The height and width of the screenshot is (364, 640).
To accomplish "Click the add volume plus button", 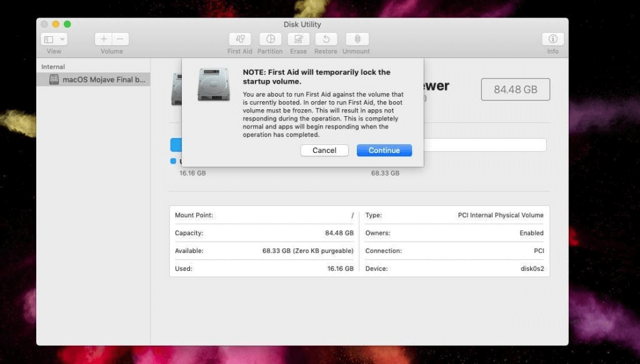I will pos(104,39).
